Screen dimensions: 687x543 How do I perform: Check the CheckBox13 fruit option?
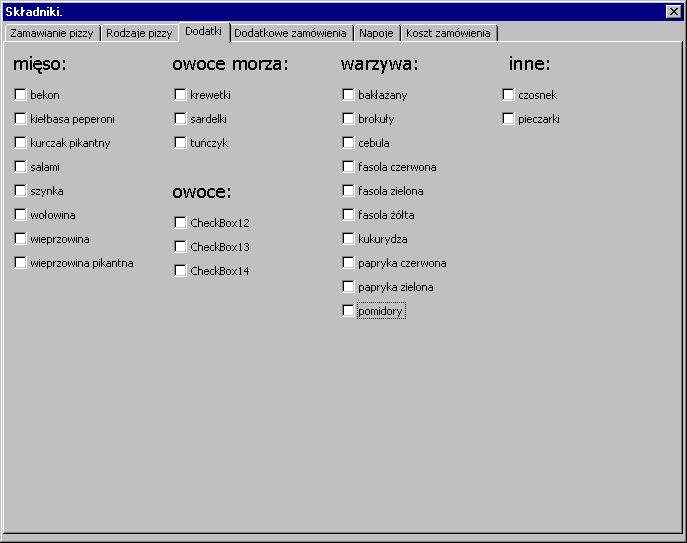pos(181,247)
